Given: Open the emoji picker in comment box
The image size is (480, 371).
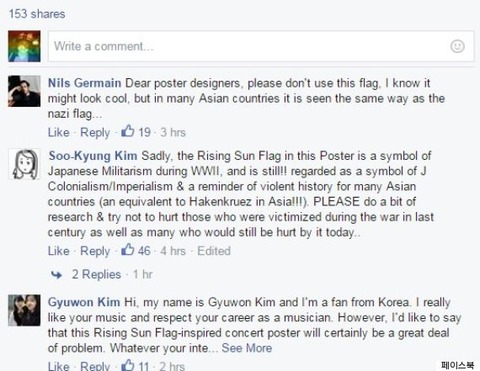Looking at the screenshot, I should pyautogui.click(x=457, y=46).
